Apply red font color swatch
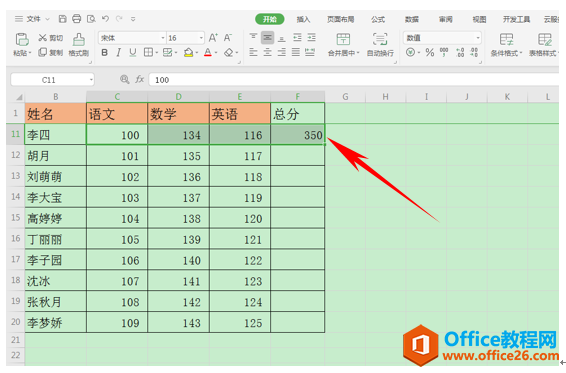566x373 pixels. [x=208, y=53]
